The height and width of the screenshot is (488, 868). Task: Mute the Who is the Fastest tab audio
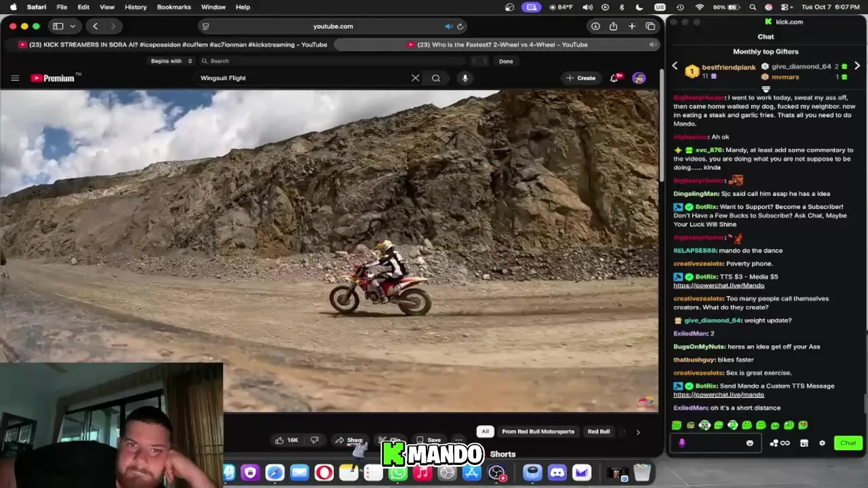pyautogui.click(x=652, y=45)
